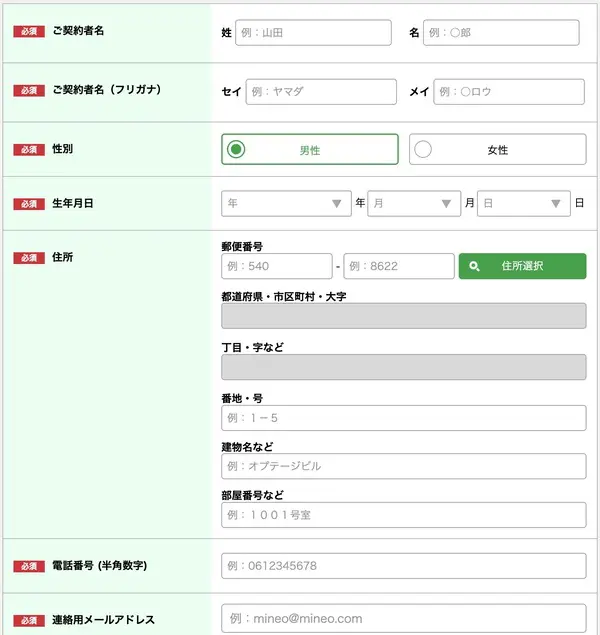Viewport: 600px width, 635px height.
Task: Focus the 電話番号 phone number field
Action: tap(403, 566)
